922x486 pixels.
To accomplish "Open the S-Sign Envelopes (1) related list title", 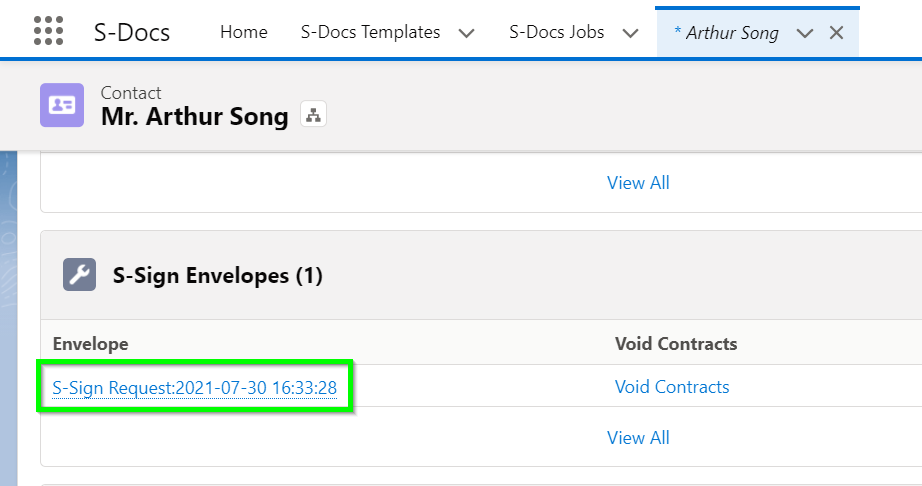I will [218, 276].
